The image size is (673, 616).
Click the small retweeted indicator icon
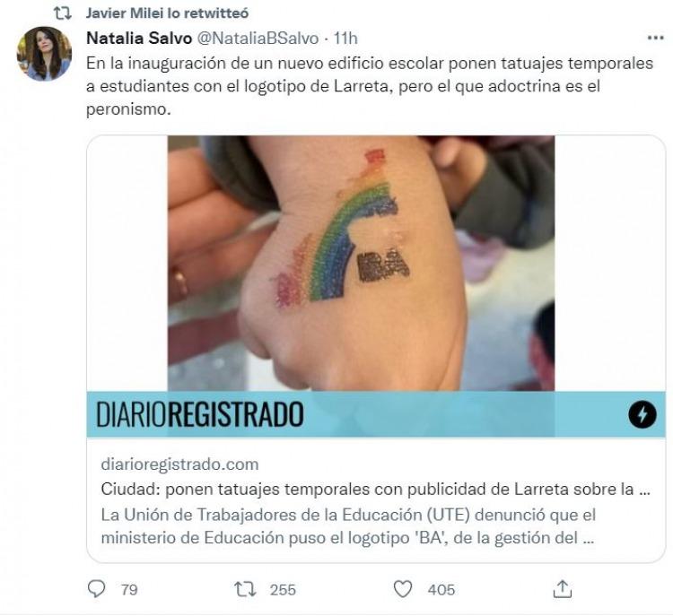click(63, 13)
